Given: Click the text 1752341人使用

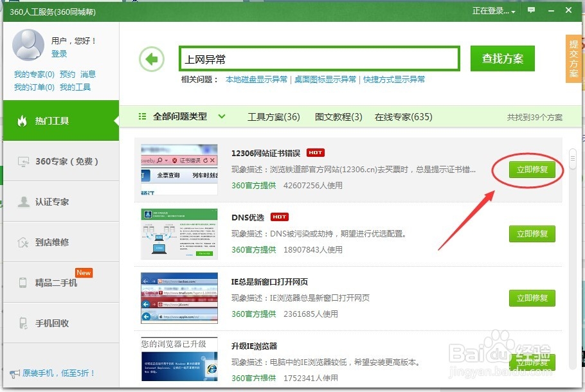Looking at the screenshot, I should tap(310, 378).
